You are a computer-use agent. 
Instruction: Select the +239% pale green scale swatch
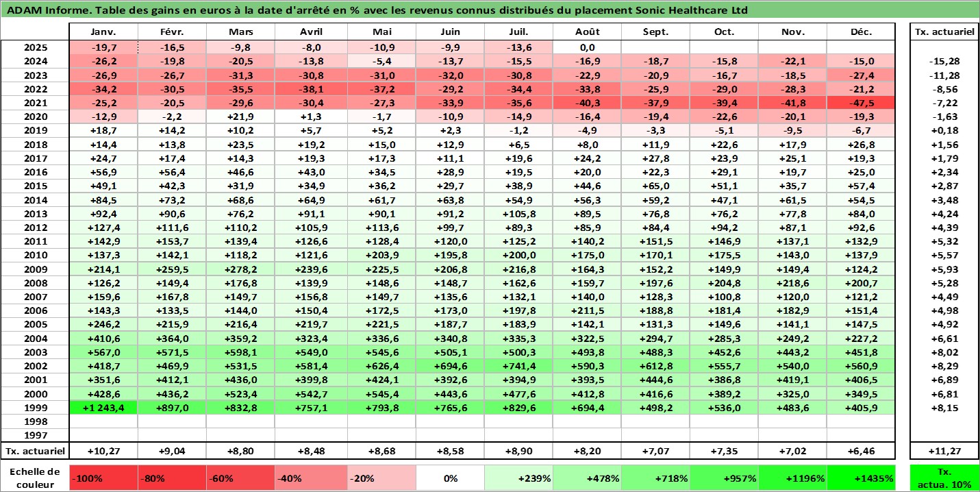518,478
